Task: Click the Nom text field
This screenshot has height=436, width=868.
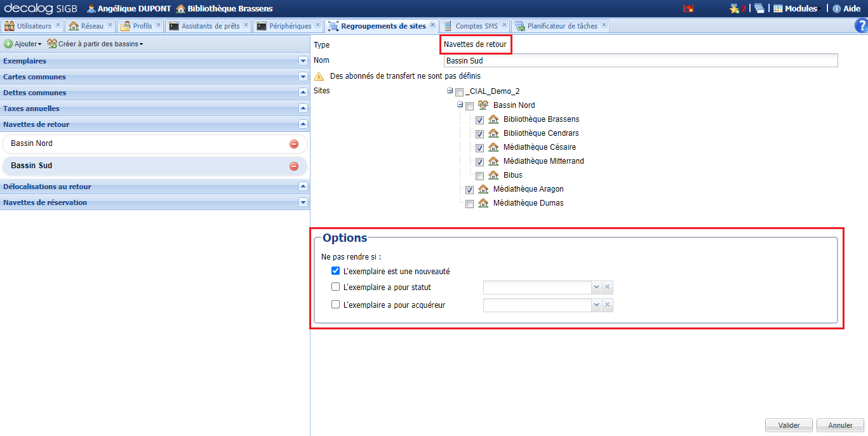Action: point(640,61)
